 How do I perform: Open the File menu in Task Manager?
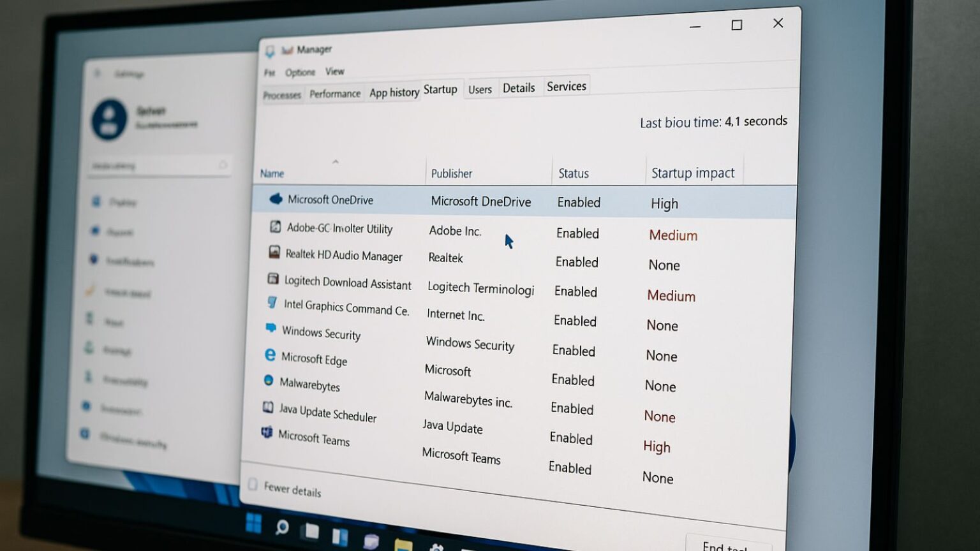pos(270,73)
